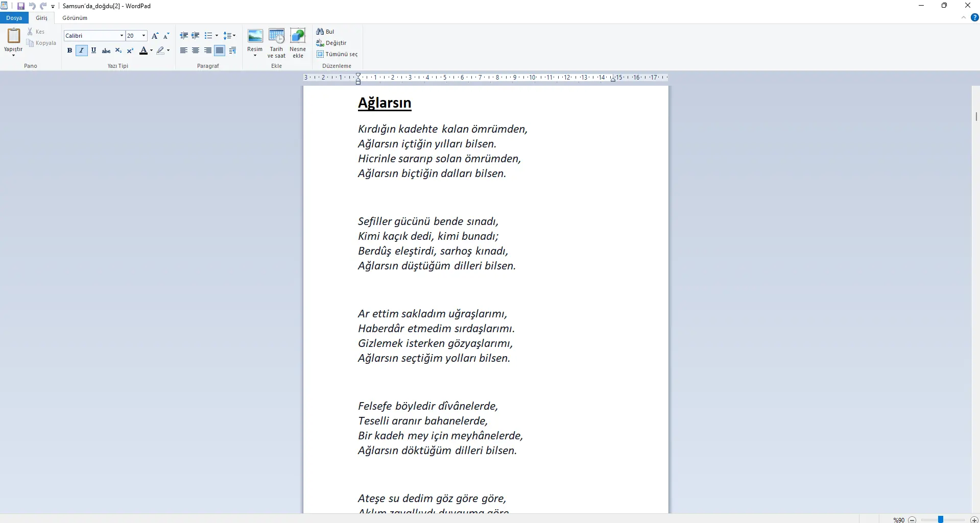980x523 pixels.
Task: Click the decrease indent icon
Action: pos(184,36)
